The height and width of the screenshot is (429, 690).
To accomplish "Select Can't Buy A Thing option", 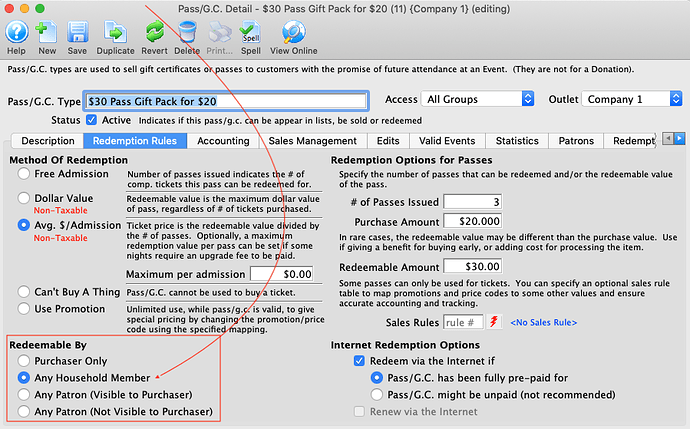I will tap(24, 292).
